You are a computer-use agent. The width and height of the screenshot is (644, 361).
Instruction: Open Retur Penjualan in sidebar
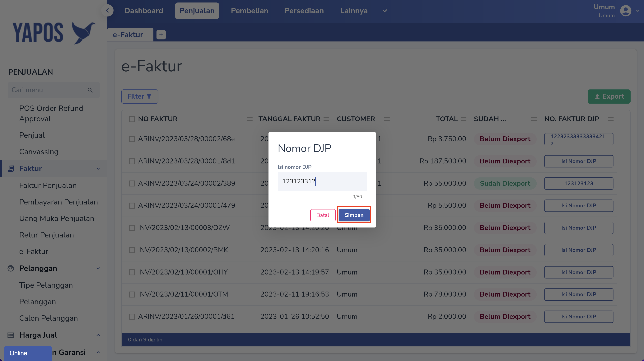[x=46, y=235]
